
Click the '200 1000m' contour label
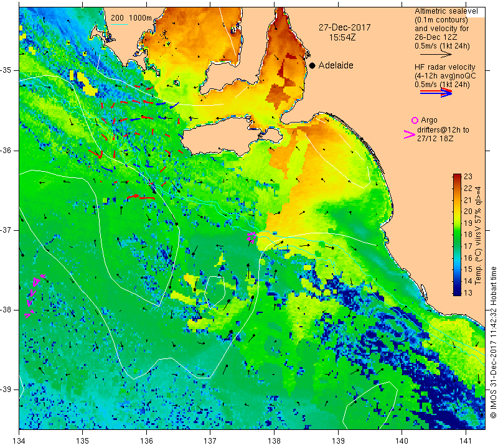pyautogui.click(x=131, y=18)
